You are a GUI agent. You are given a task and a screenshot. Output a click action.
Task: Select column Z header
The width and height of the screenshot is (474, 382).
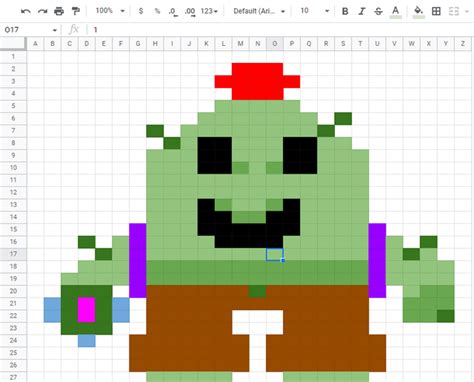point(463,44)
